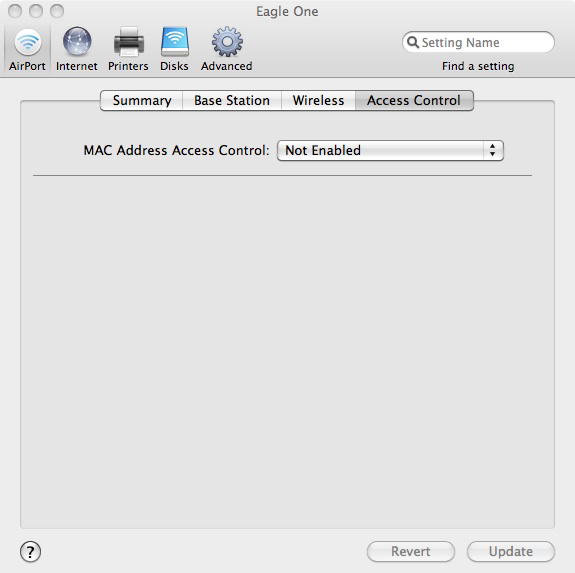Open the Advanced gear icon settings
Screen dimensions: 575x573
[x=227, y=41]
